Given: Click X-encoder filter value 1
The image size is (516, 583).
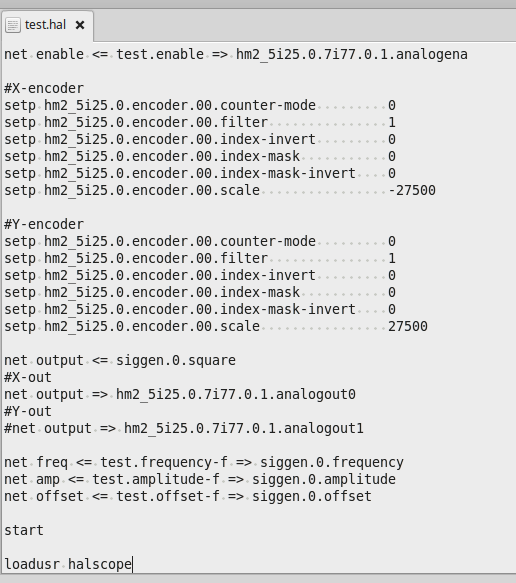Looking at the screenshot, I should (x=392, y=122).
